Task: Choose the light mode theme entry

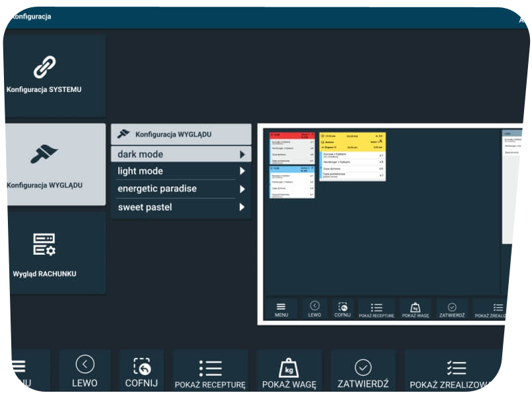Action: pyautogui.click(x=140, y=171)
